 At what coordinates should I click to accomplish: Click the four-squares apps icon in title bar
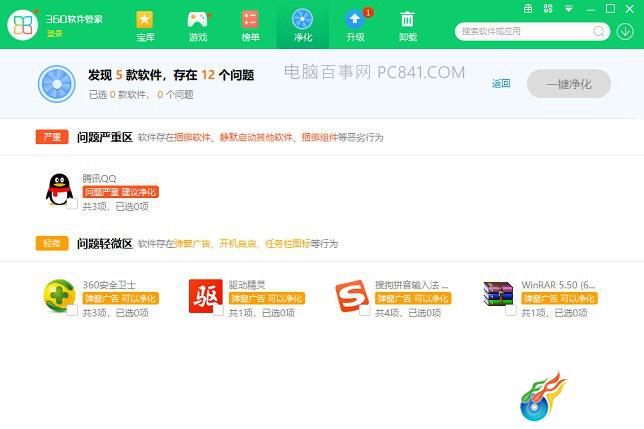pos(548,9)
